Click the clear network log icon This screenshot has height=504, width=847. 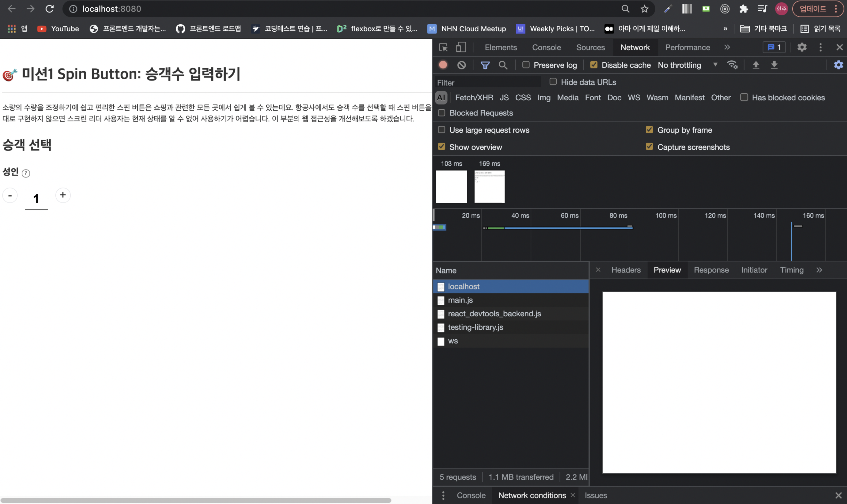pos(461,65)
